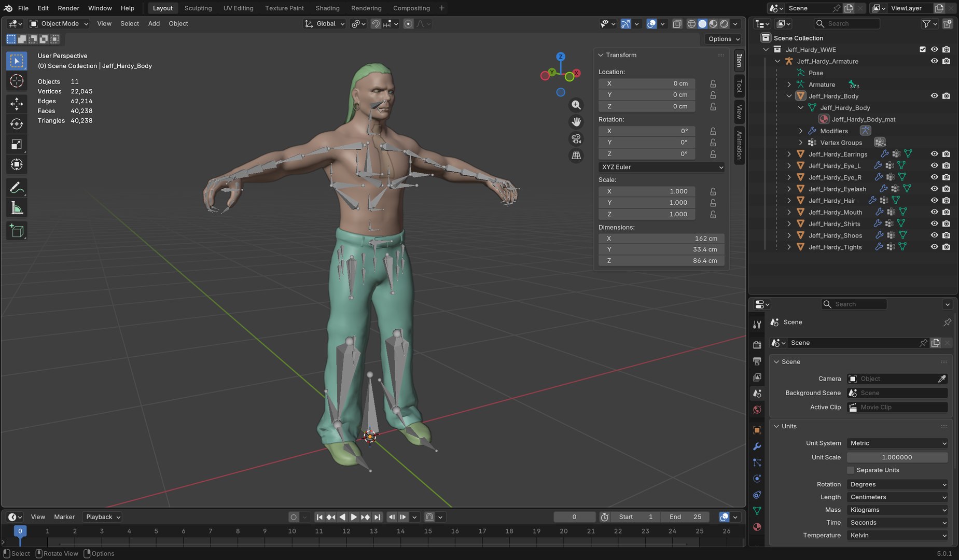Activate the Rotate tool
The image size is (959, 560).
(x=17, y=124)
